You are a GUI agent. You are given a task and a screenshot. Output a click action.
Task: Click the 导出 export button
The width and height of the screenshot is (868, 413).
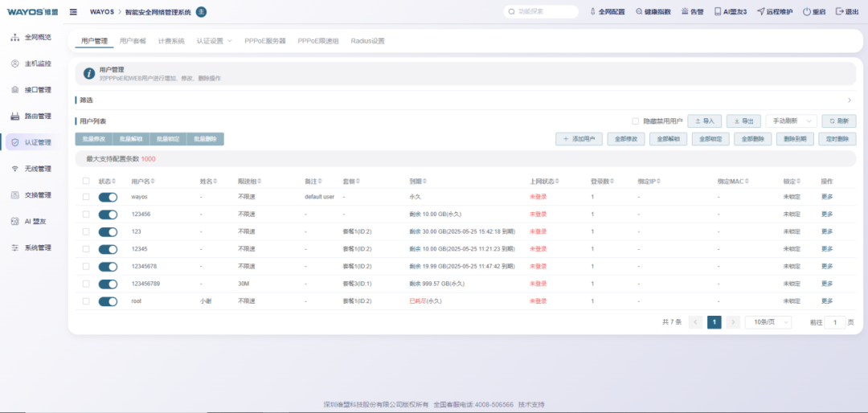[x=743, y=121]
